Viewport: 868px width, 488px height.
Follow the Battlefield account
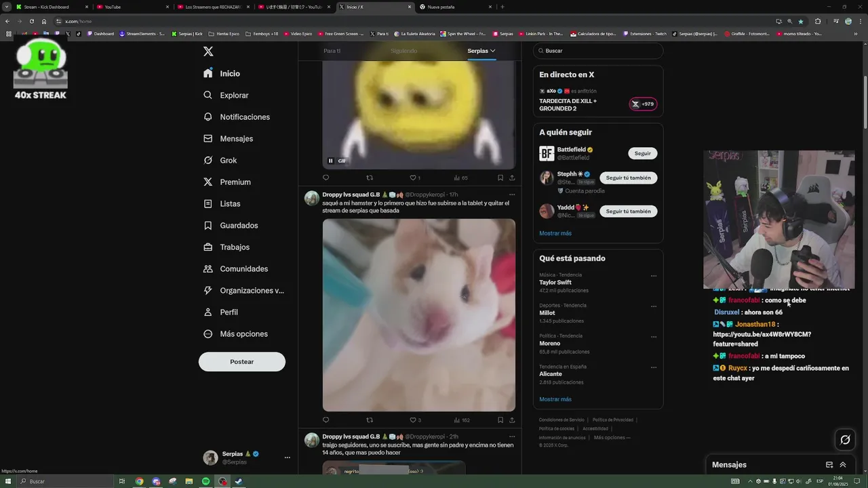[642, 153]
